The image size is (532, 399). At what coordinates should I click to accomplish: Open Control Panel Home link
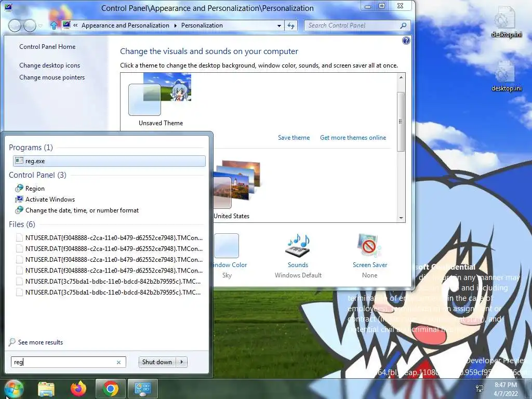click(47, 46)
